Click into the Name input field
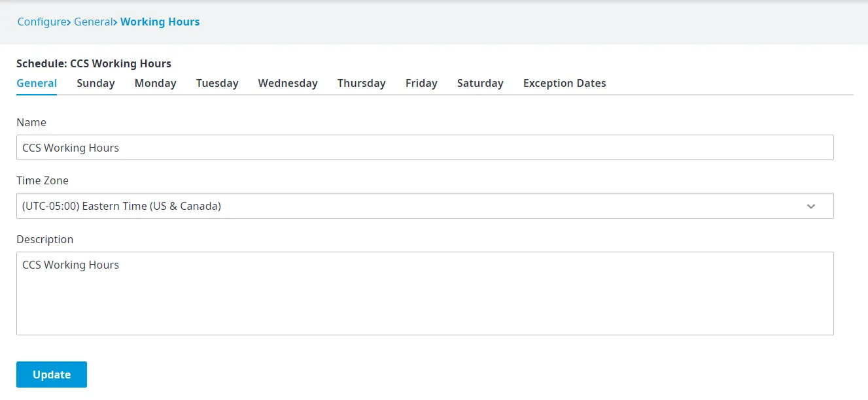Viewport: 868px width, 400px height. [x=425, y=148]
